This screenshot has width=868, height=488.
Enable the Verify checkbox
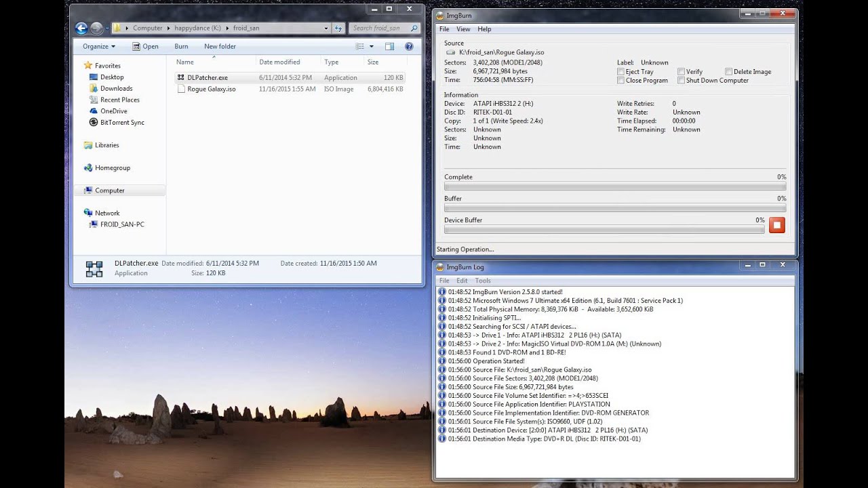click(681, 72)
